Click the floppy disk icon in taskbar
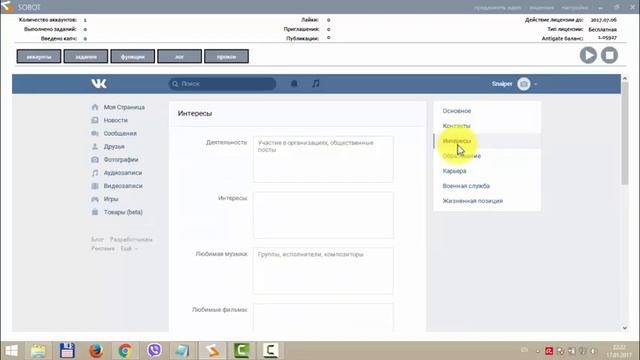Screen dimensions: 640x360 tap(67, 351)
